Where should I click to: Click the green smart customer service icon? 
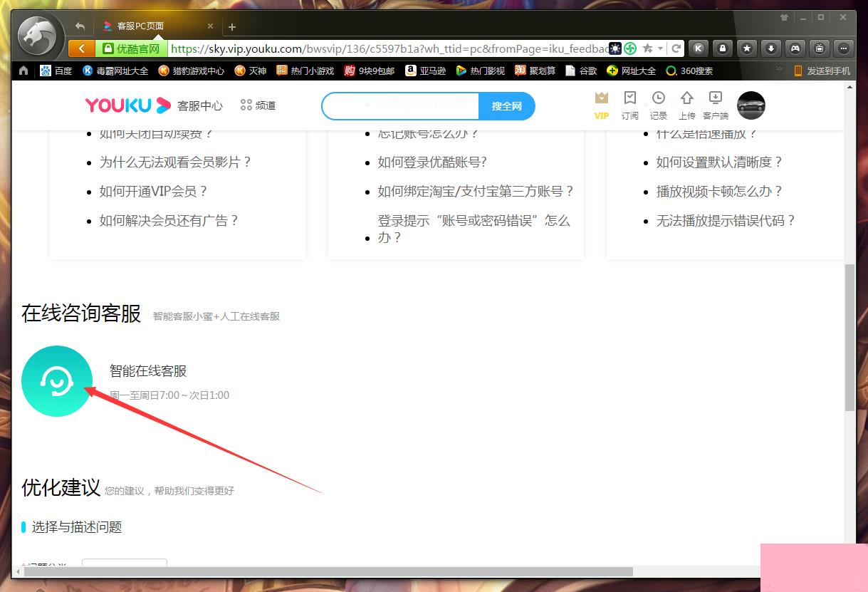click(57, 381)
